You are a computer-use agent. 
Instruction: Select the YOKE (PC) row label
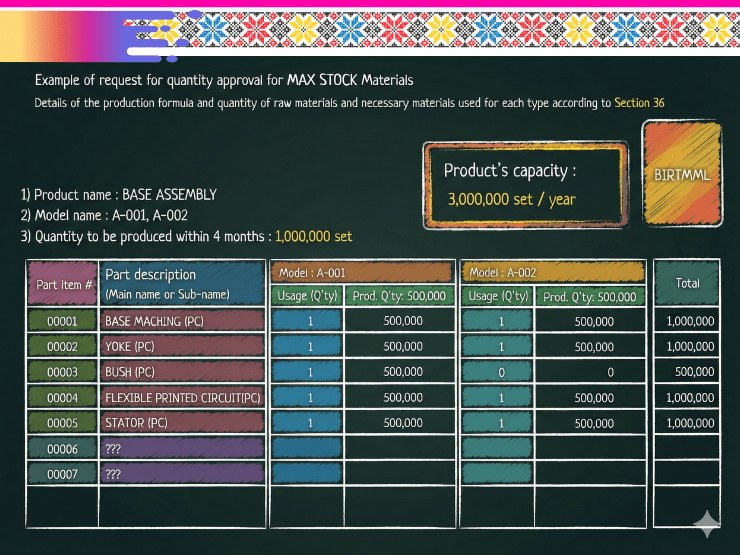[183, 346]
